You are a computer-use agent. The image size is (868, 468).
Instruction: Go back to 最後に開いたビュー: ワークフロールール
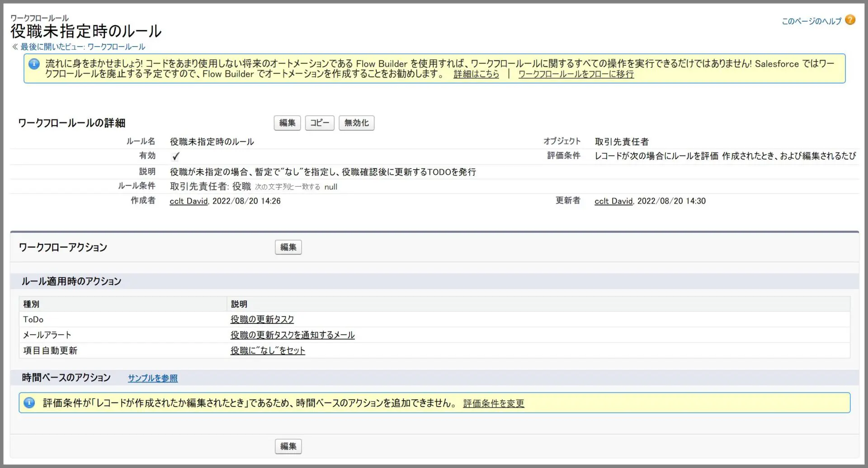[82, 47]
